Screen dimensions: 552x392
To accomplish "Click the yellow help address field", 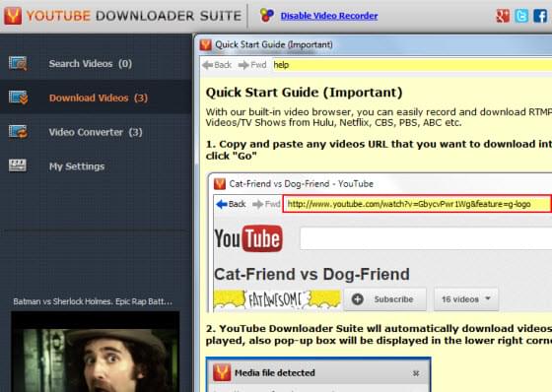I will 412,65.
